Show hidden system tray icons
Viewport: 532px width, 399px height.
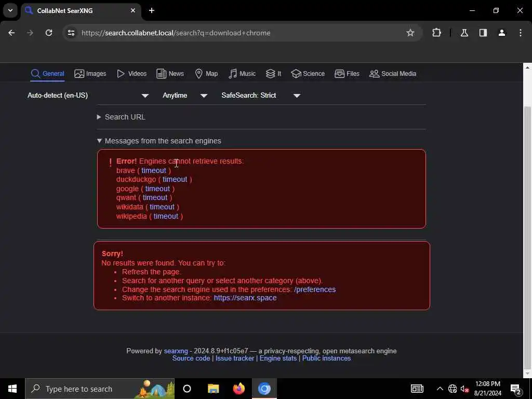440,389
